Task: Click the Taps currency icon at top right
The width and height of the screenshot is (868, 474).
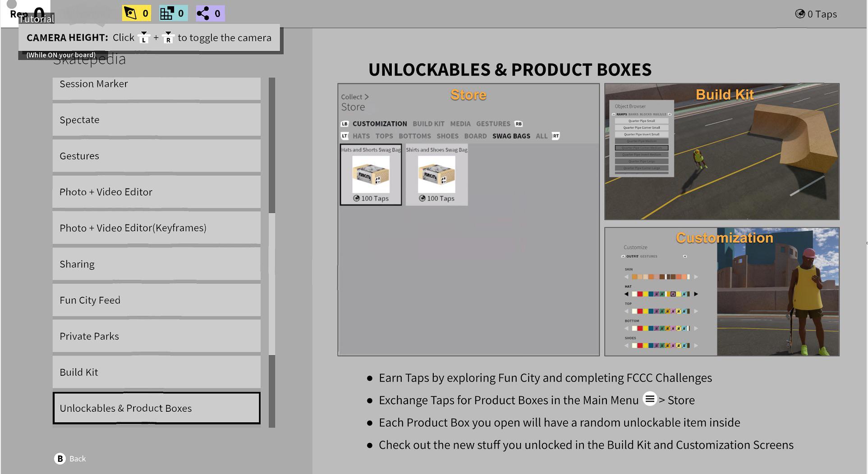Action: click(x=800, y=14)
